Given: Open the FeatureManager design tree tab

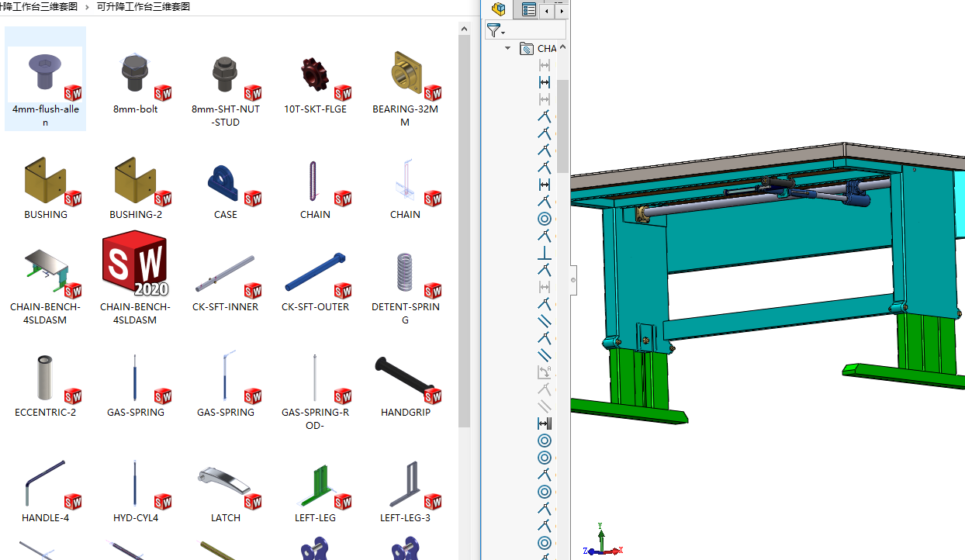Looking at the screenshot, I should click(x=499, y=9).
